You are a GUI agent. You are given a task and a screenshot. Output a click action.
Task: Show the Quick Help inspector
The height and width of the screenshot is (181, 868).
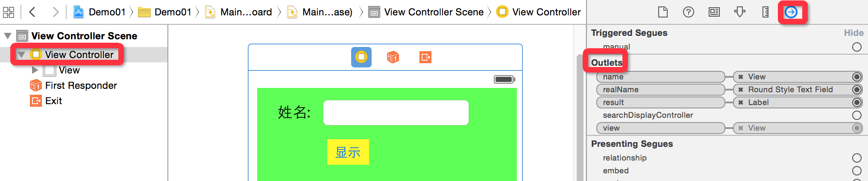tap(689, 12)
